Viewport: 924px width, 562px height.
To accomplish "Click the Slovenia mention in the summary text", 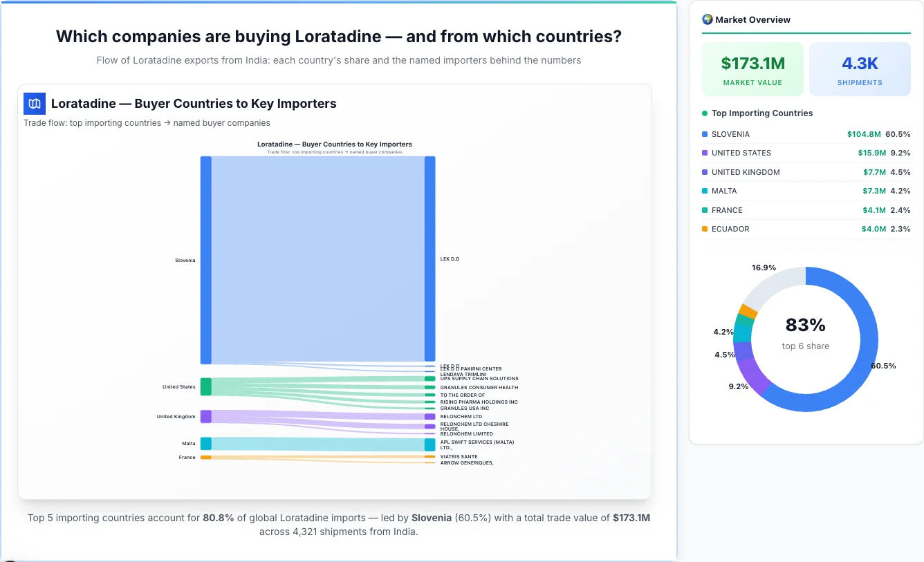I will pos(432,517).
